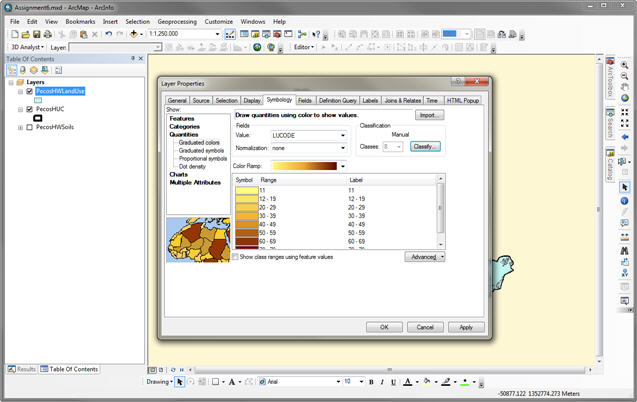637x402 pixels.
Task: Open the Color Ramp dropdown
Action: (343, 166)
